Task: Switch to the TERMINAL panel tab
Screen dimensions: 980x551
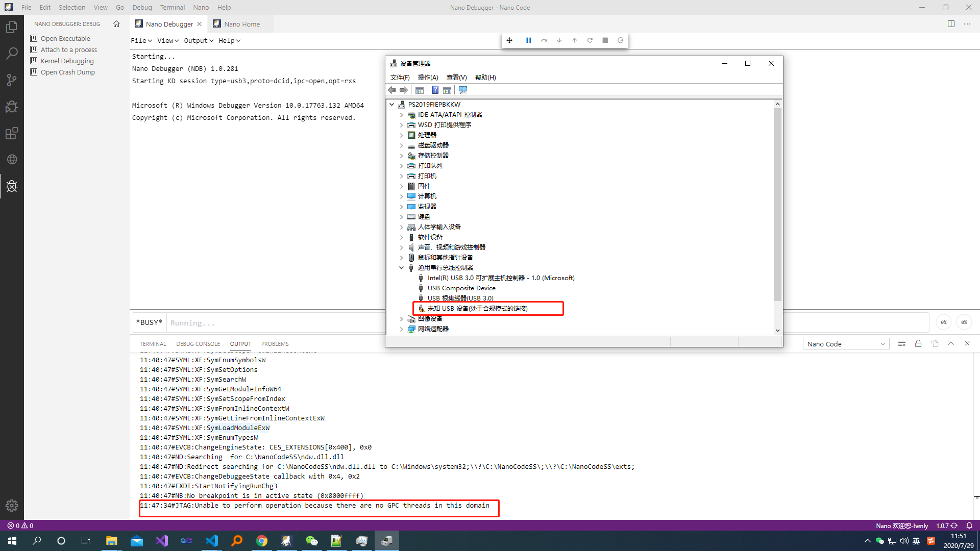Action: click(153, 344)
